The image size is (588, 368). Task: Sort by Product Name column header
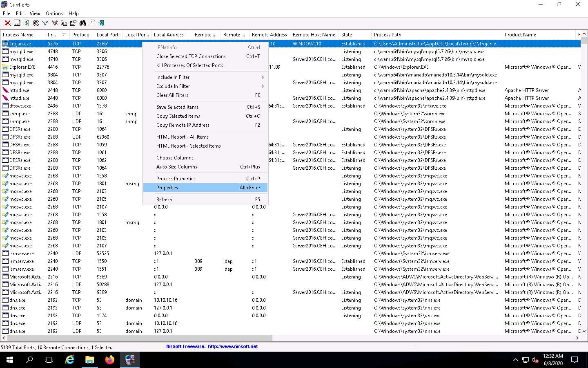(x=539, y=35)
